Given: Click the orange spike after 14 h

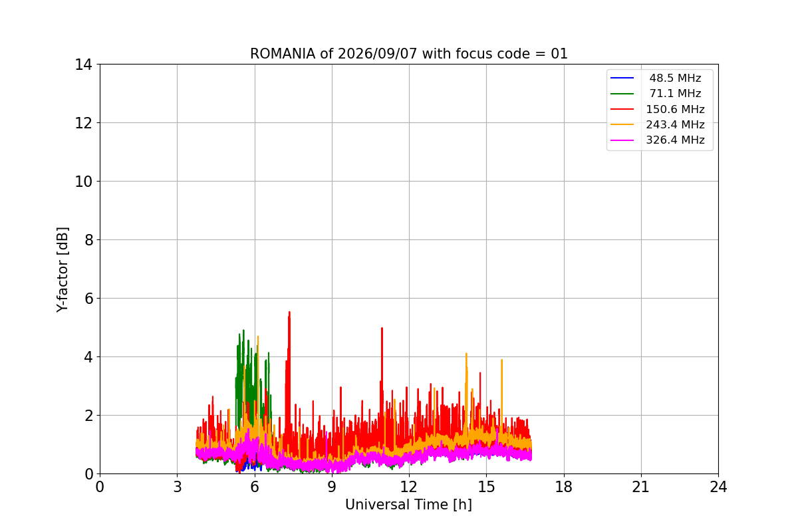Looking at the screenshot, I should click(x=466, y=355).
